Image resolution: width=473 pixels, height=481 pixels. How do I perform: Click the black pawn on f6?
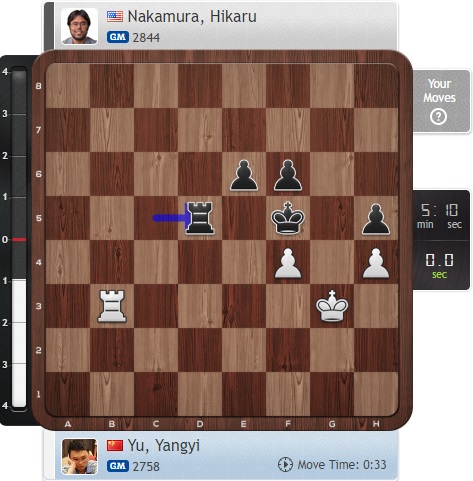pyautogui.click(x=288, y=175)
